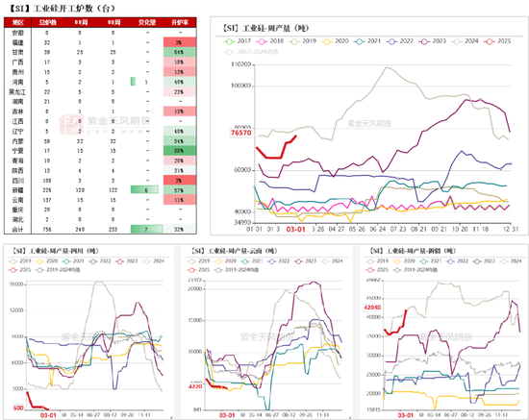Viewport: 529px width, 420px height.
Task: Click the 2020 yellow legend icon
Action: 327,41
